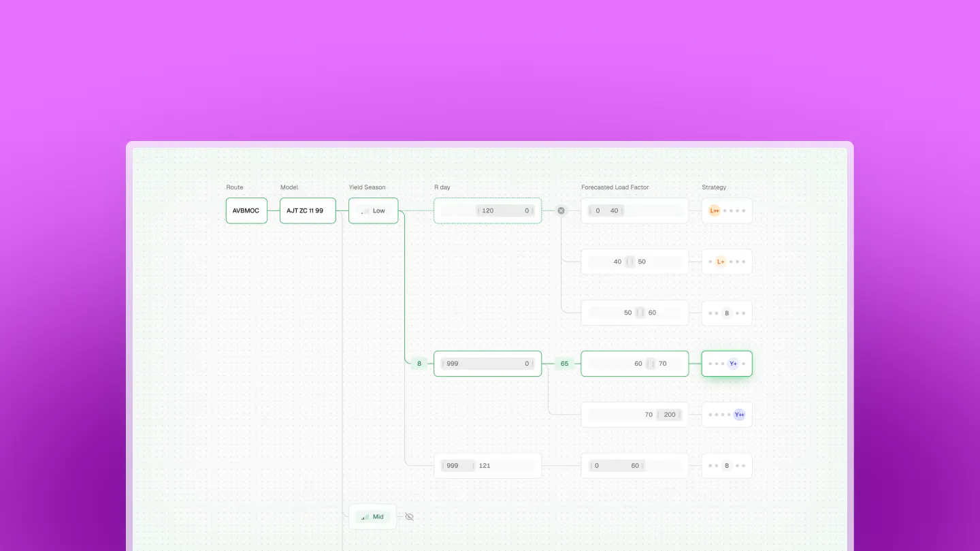Select the L+ strategy badge
Image resolution: width=980 pixels, height=551 pixels.
(x=721, y=262)
